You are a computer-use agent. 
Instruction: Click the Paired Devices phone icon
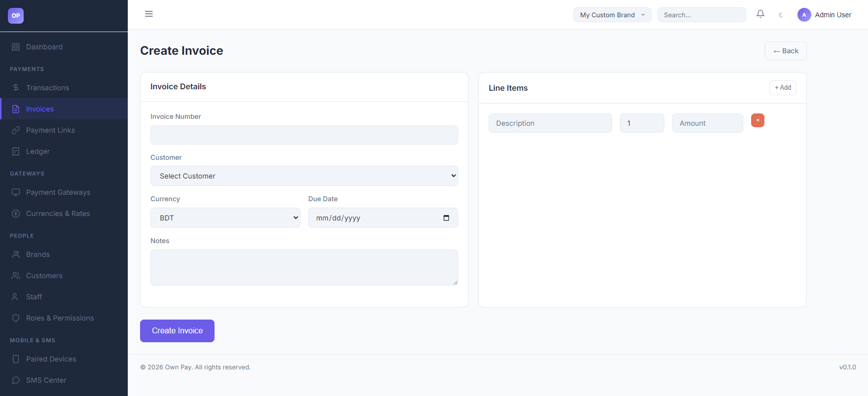16,359
